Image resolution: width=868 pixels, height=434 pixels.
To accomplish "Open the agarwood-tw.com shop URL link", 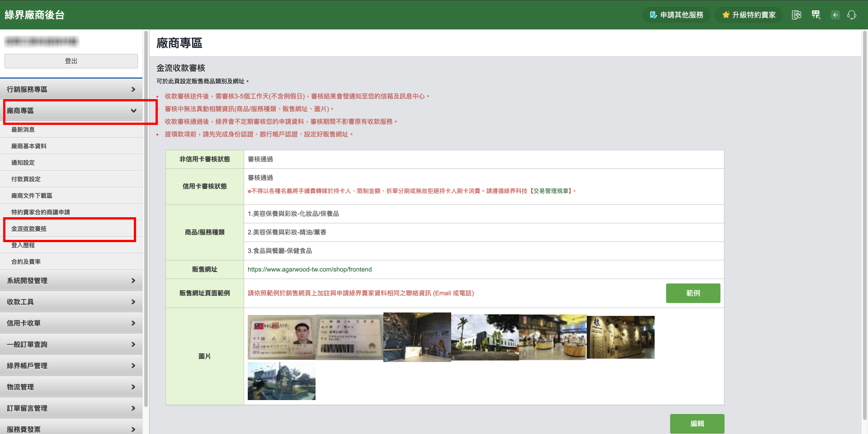I will pos(310,269).
